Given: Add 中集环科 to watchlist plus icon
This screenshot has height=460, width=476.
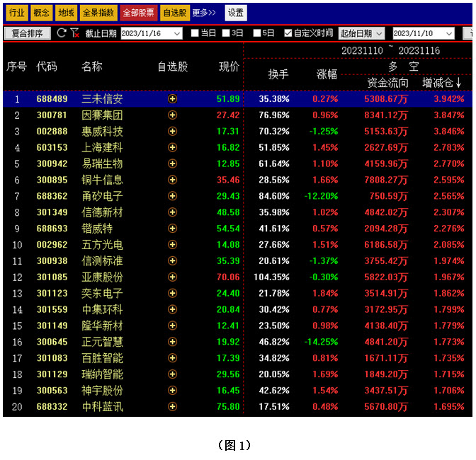Looking at the screenshot, I should pos(172,309).
